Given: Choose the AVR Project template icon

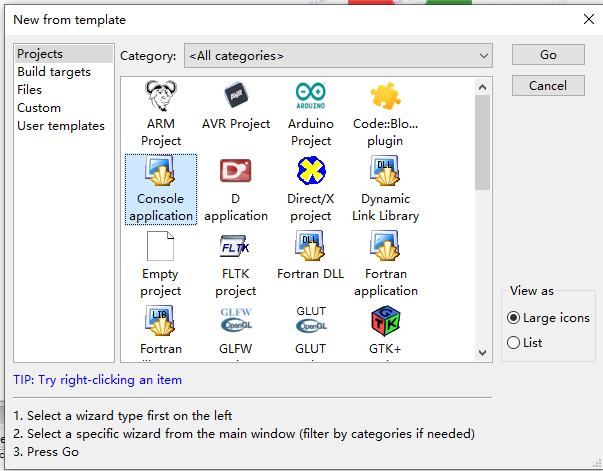Looking at the screenshot, I should coord(236,95).
